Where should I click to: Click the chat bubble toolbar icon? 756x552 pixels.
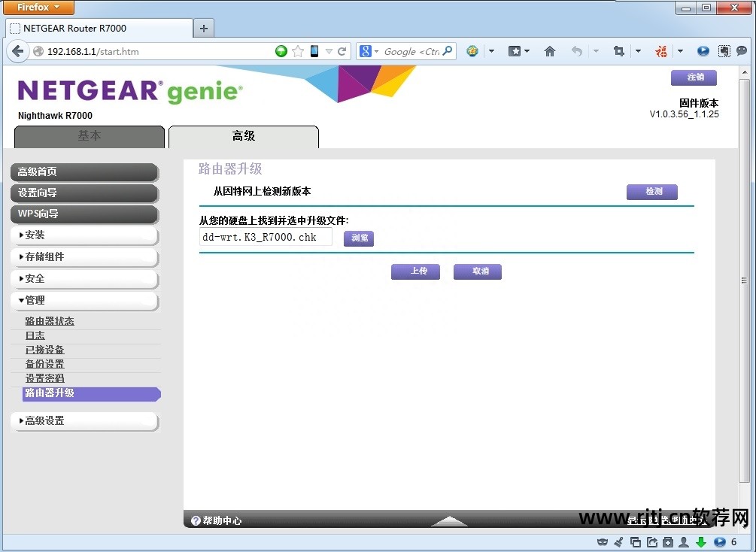742,50
